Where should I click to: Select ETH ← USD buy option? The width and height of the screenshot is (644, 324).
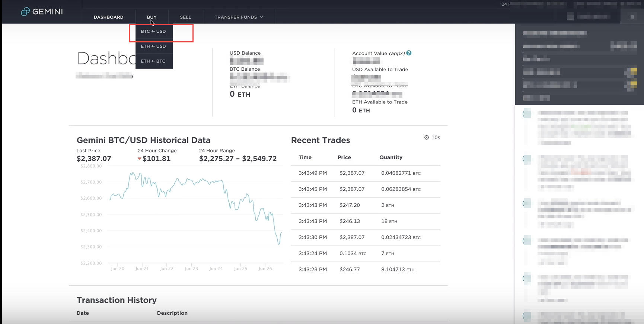[x=154, y=46]
